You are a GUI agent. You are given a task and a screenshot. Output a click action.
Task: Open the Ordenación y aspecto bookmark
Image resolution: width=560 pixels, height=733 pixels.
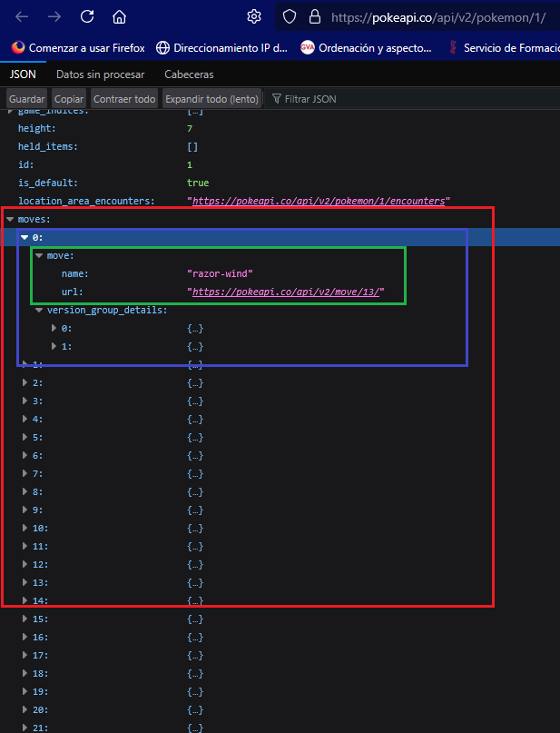366,47
